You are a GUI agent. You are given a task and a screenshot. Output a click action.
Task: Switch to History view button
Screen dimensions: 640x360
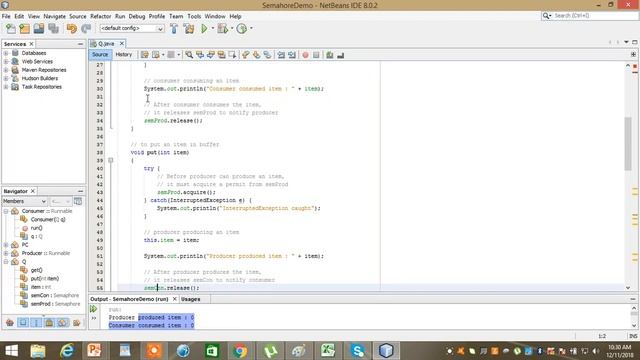(124, 55)
